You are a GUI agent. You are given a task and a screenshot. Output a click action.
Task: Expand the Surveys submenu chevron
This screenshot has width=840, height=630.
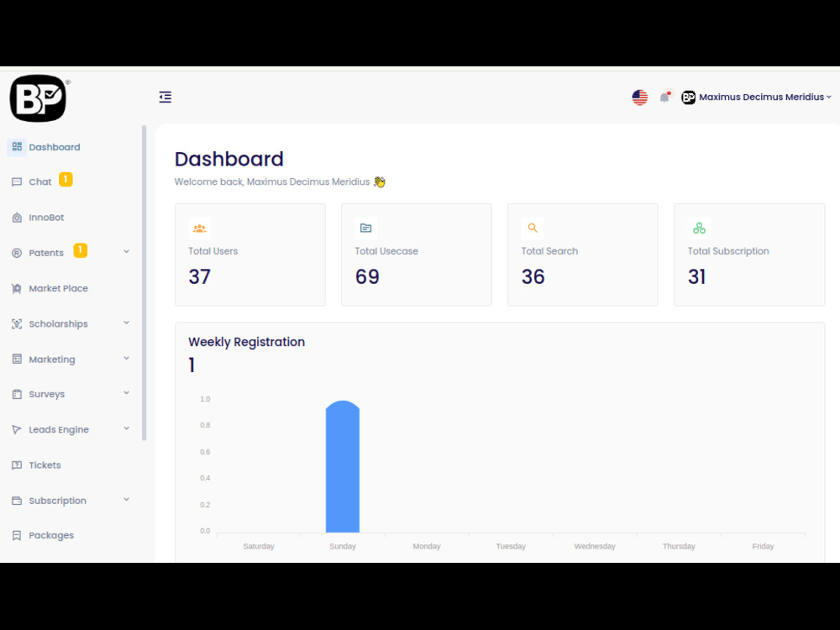coord(127,392)
